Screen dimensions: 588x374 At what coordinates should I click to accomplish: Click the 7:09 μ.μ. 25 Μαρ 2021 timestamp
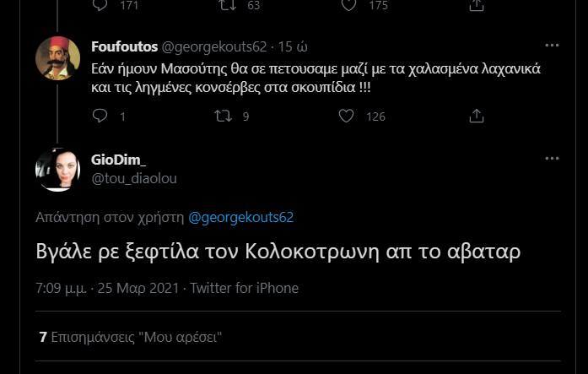[107, 288]
